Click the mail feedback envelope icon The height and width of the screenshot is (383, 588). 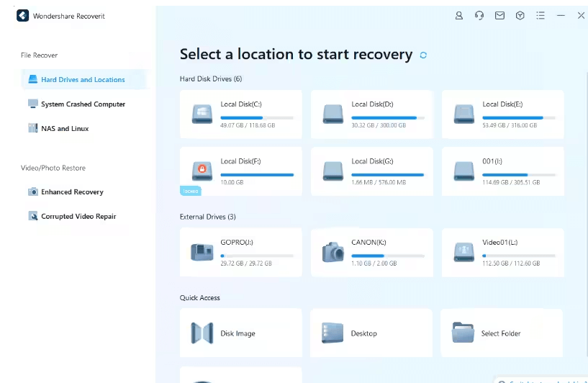pyautogui.click(x=499, y=15)
